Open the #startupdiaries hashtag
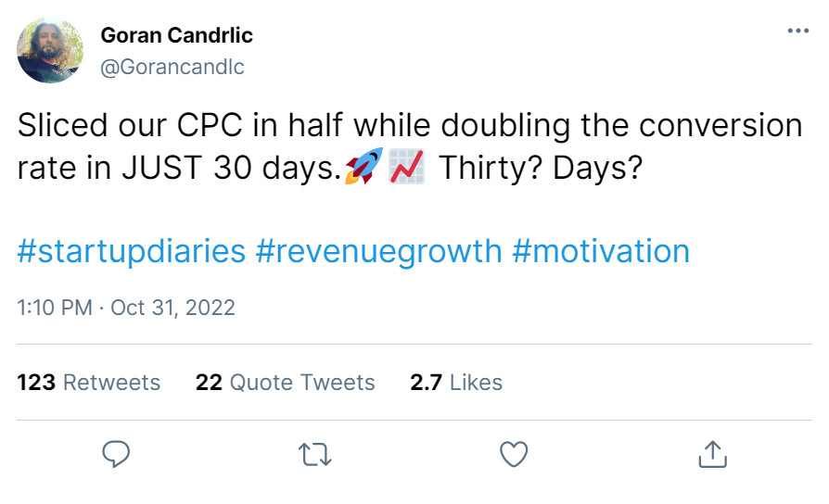Image resolution: width=829 pixels, height=504 pixels. tap(132, 251)
